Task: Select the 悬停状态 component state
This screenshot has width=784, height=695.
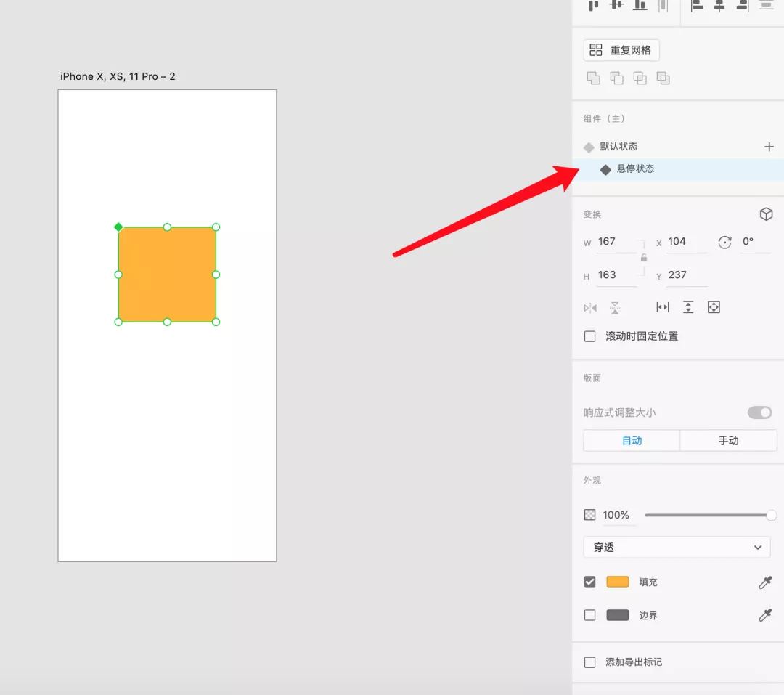Action: click(x=635, y=169)
